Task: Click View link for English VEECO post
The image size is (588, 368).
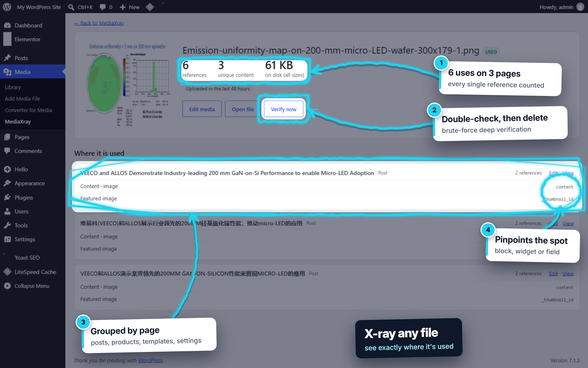Action: [568, 173]
